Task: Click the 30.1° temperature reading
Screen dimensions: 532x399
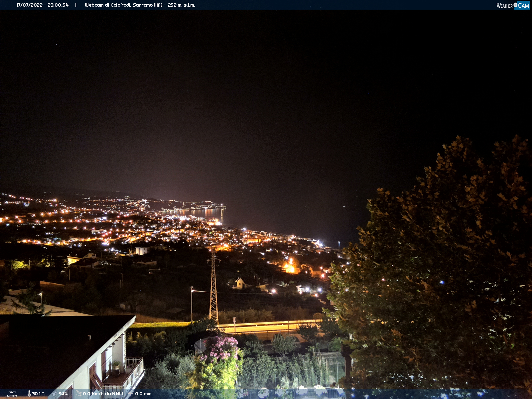Action: 38,394
